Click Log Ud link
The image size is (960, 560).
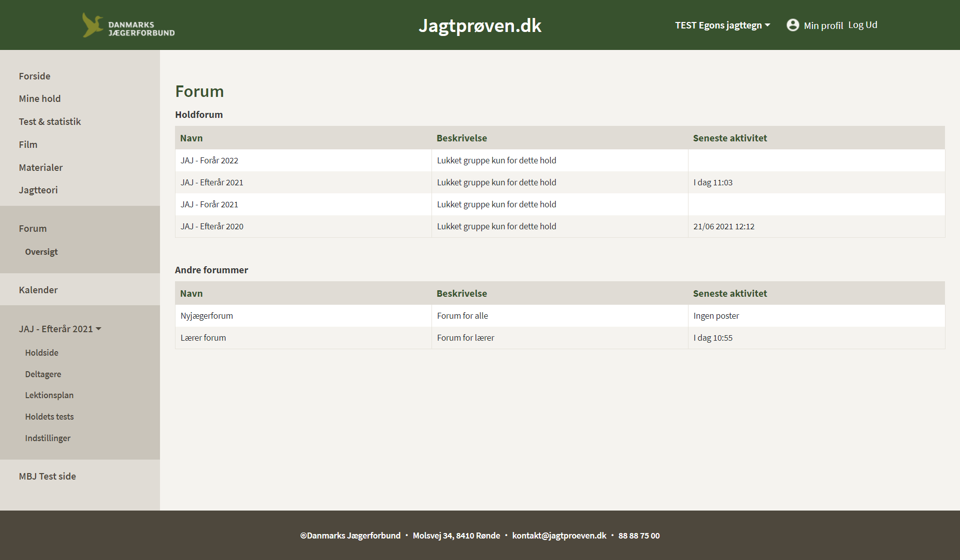[862, 25]
